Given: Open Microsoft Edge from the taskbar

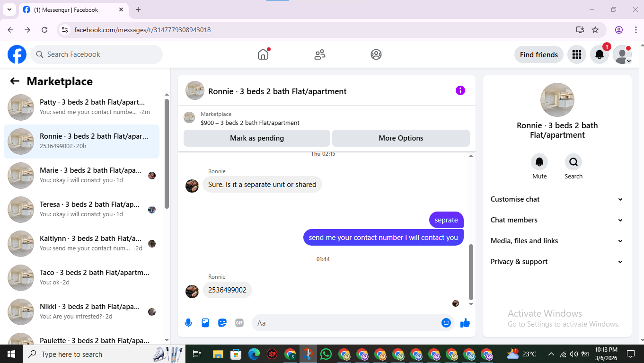Looking at the screenshot, I should coord(254,354).
